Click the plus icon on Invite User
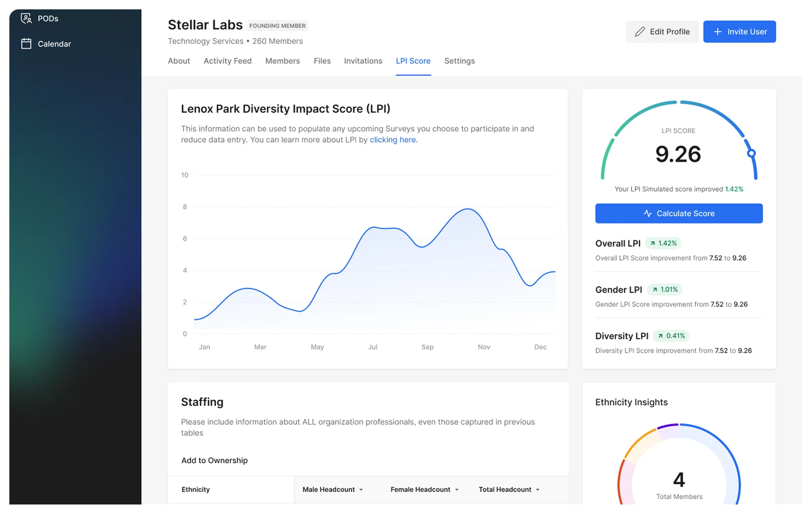This screenshot has height=514, width=812. 718,32
